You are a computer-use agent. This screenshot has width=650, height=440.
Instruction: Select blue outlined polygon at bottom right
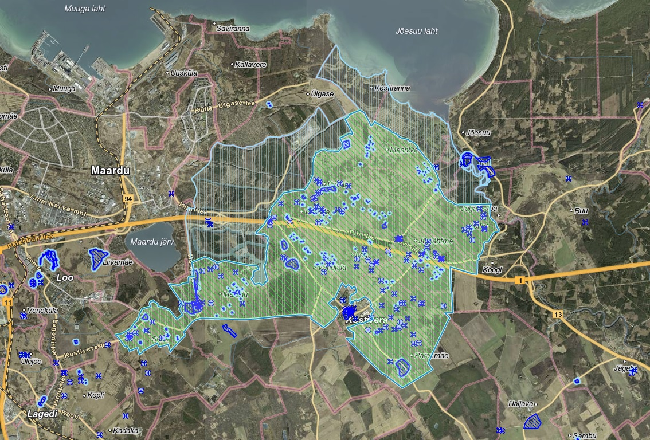(x=532, y=422)
